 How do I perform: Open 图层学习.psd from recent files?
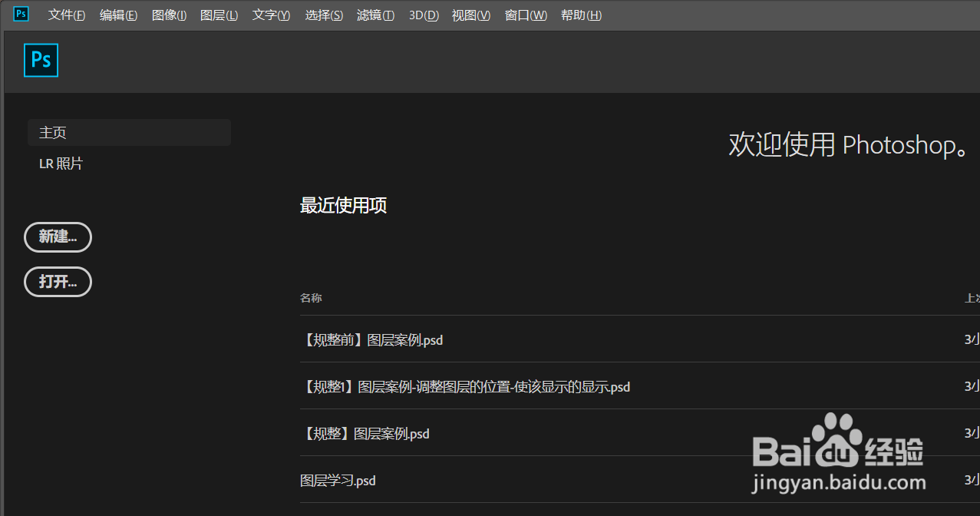coord(338,480)
